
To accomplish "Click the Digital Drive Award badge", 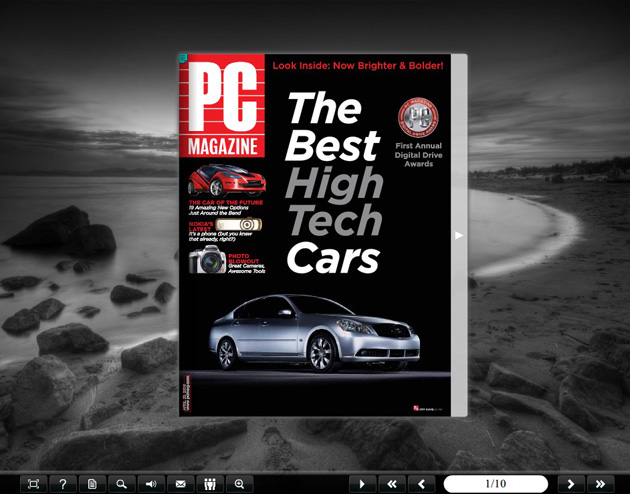I will (418, 118).
